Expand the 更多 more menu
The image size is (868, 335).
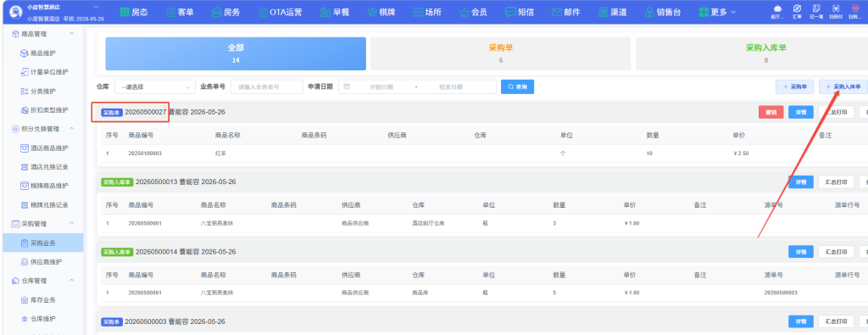pyautogui.click(x=717, y=12)
